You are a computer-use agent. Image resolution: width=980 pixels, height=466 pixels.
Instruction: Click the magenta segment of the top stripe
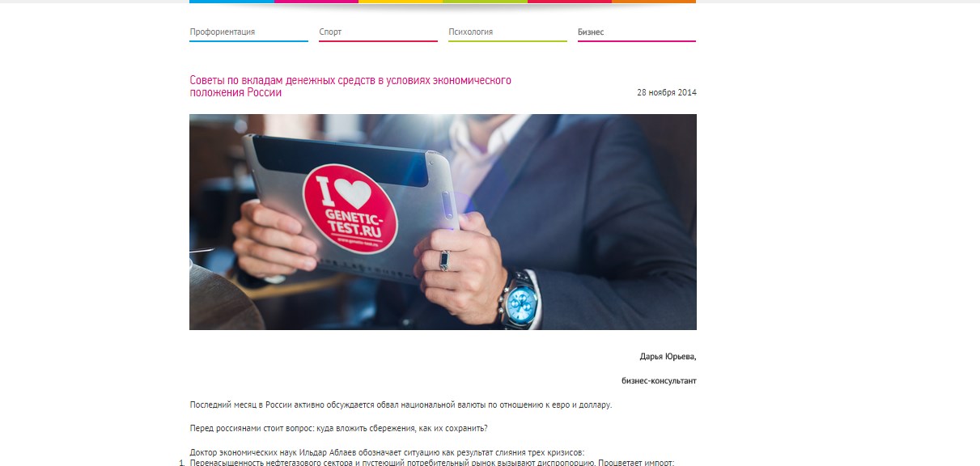click(x=316, y=2)
